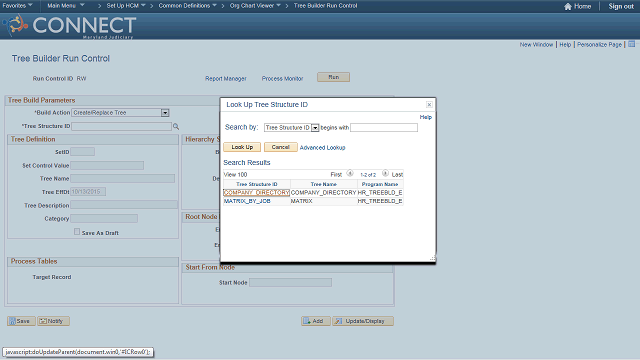The height and width of the screenshot is (360, 640).
Task: Open the Org Chart Viewer breadcrumb menu
Action: point(255,6)
